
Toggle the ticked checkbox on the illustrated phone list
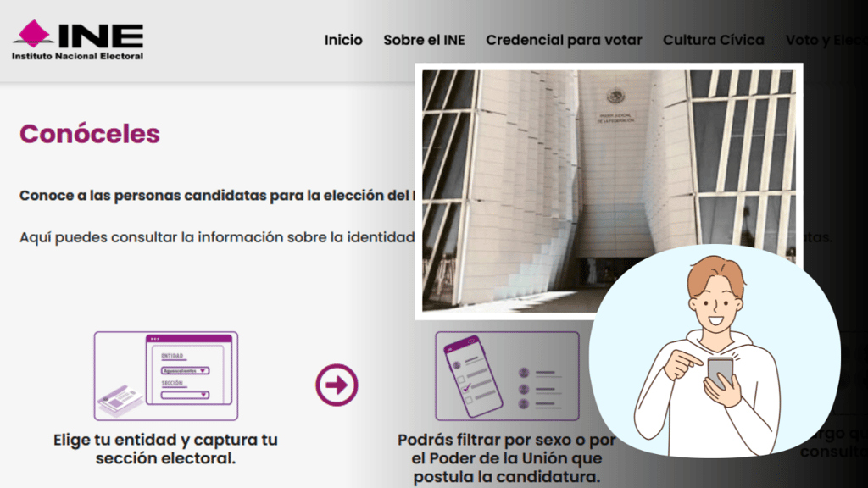tap(465, 390)
